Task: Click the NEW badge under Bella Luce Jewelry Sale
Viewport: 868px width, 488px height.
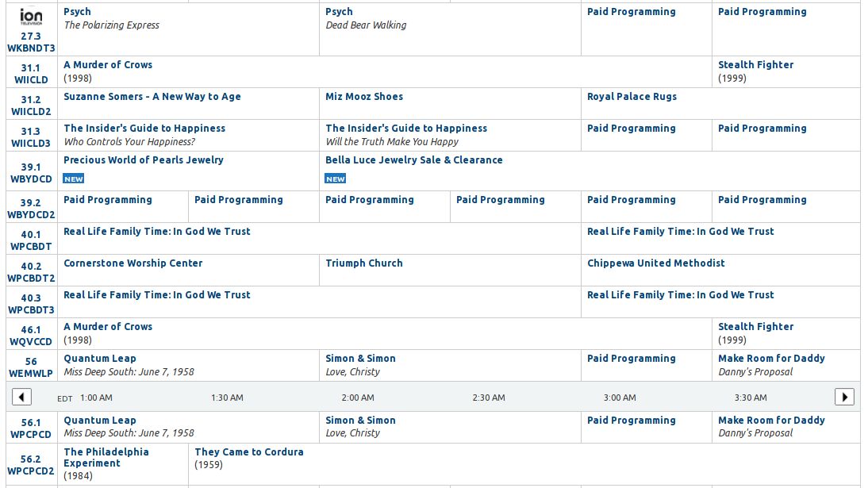Action: (336, 179)
